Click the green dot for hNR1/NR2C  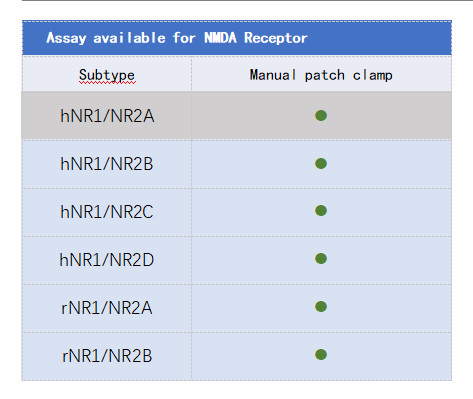[321, 211]
